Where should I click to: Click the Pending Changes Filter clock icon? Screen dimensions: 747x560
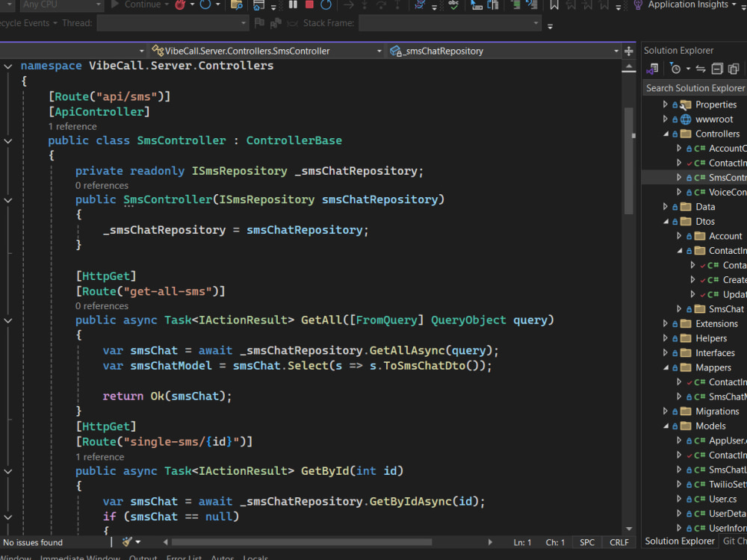675,69
